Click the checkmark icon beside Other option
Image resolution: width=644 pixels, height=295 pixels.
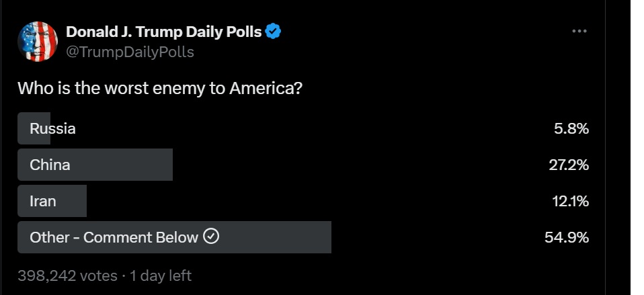click(x=212, y=237)
